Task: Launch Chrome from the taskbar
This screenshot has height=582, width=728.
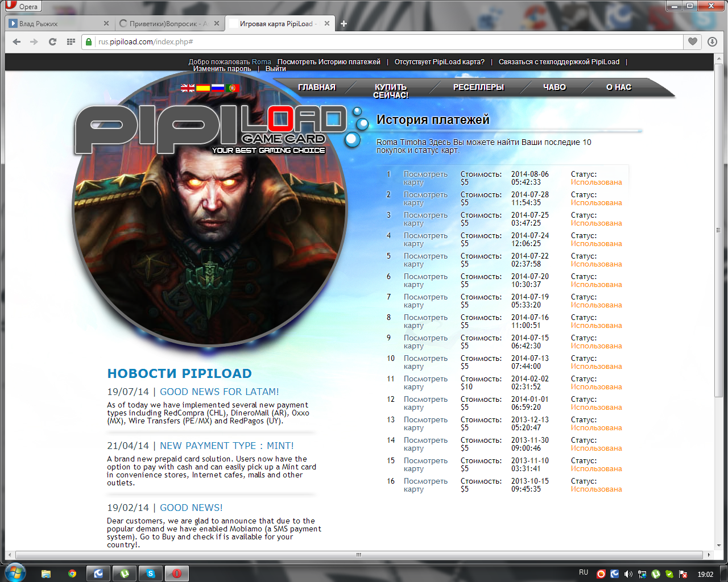Action: (x=72, y=573)
